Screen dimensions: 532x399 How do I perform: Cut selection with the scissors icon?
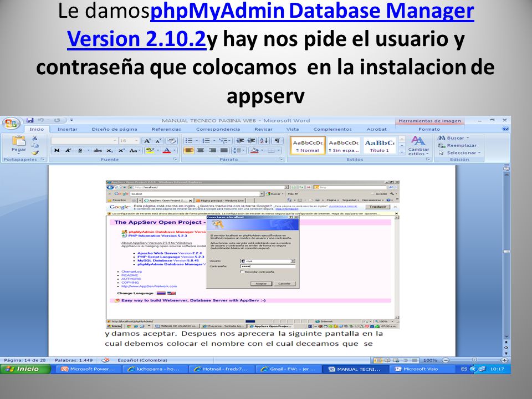34,138
